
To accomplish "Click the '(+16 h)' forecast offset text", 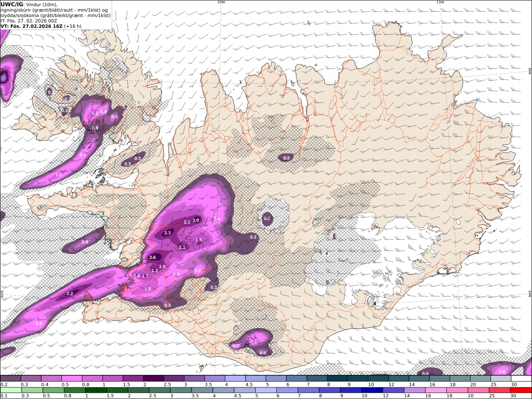I will tap(72, 26).
